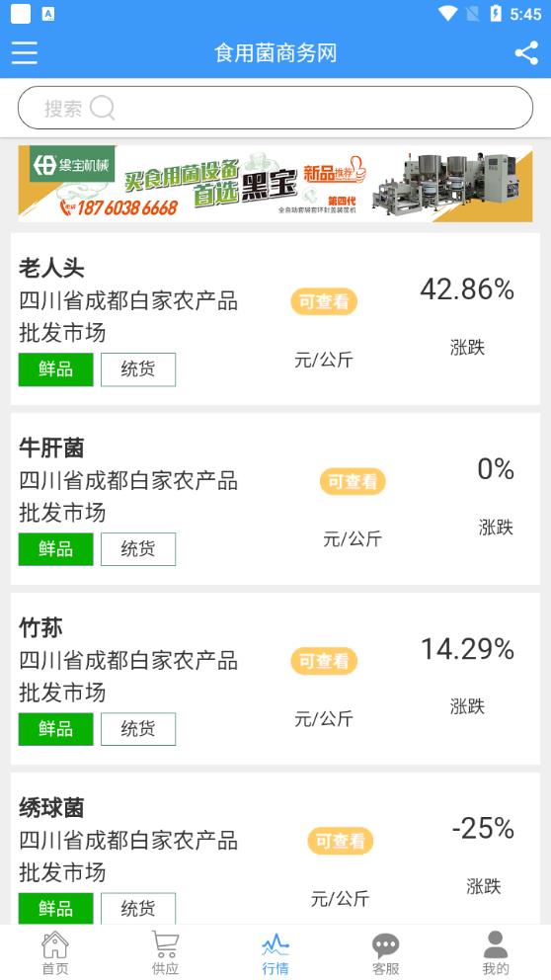Tap 可查看 badge for 老人头
The height and width of the screenshot is (980, 551).
click(324, 302)
